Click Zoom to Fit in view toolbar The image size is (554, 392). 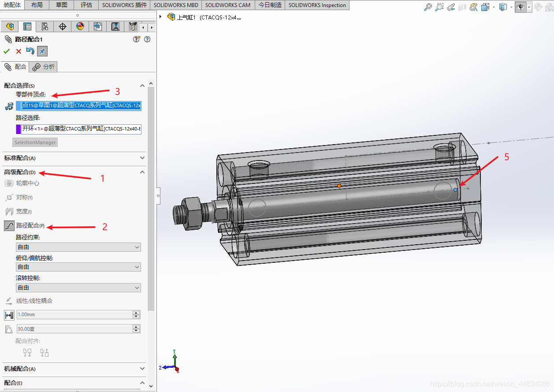pyautogui.click(x=428, y=7)
